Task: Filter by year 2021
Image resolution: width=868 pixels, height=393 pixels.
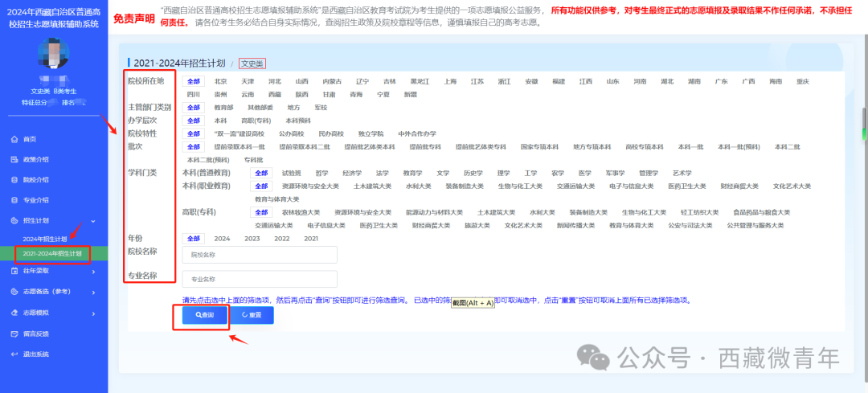Action: (311, 239)
